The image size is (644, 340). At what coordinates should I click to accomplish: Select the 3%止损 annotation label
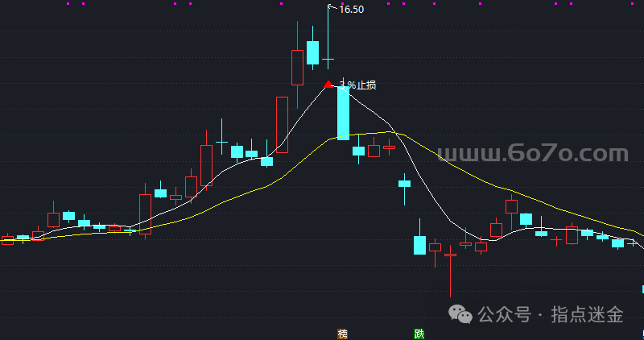(x=357, y=85)
